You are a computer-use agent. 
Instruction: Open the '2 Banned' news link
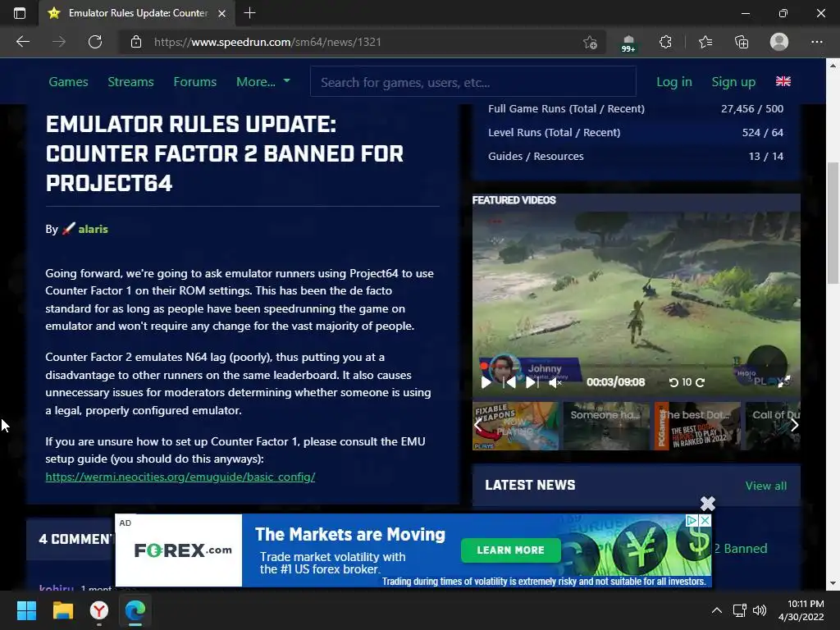pos(741,549)
